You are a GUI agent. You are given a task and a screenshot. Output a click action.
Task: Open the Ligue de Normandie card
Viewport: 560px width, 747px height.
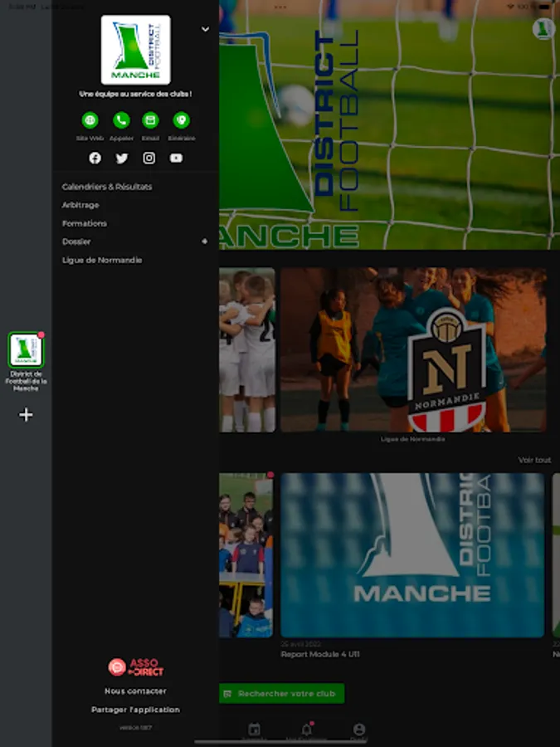[x=413, y=349]
